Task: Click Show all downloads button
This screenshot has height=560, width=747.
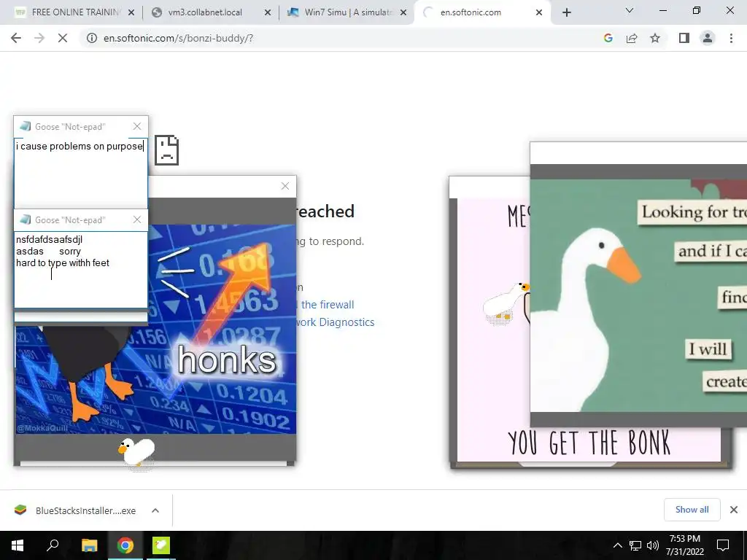Action: [692, 510]
